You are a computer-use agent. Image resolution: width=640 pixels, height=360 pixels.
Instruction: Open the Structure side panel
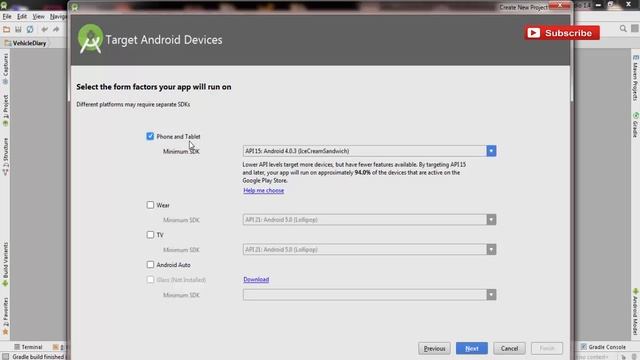point(5,157)
